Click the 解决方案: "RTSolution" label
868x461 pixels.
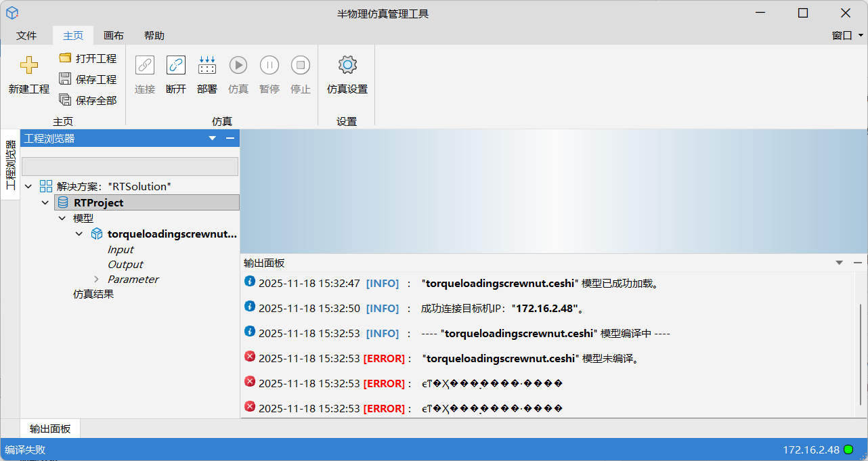pyautogui.click(x=114, y=186)
